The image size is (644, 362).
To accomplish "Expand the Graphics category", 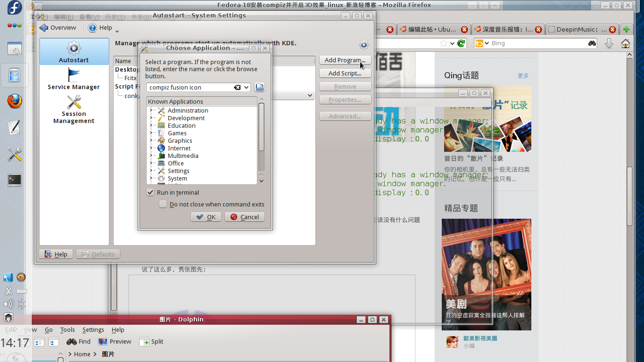I will [x=151, y=140].
